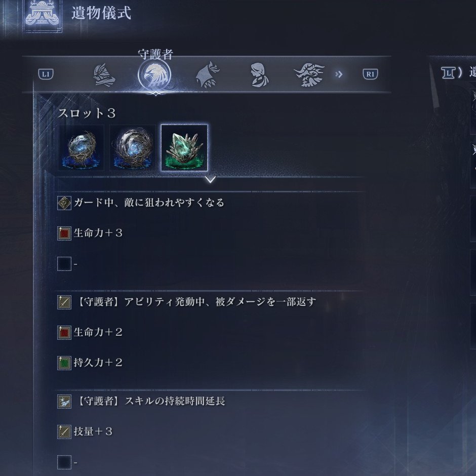The width and height of the screenshot is (476, 476).
Task: Select the 守護者 eagle character icon
Action: coord(154,74)
